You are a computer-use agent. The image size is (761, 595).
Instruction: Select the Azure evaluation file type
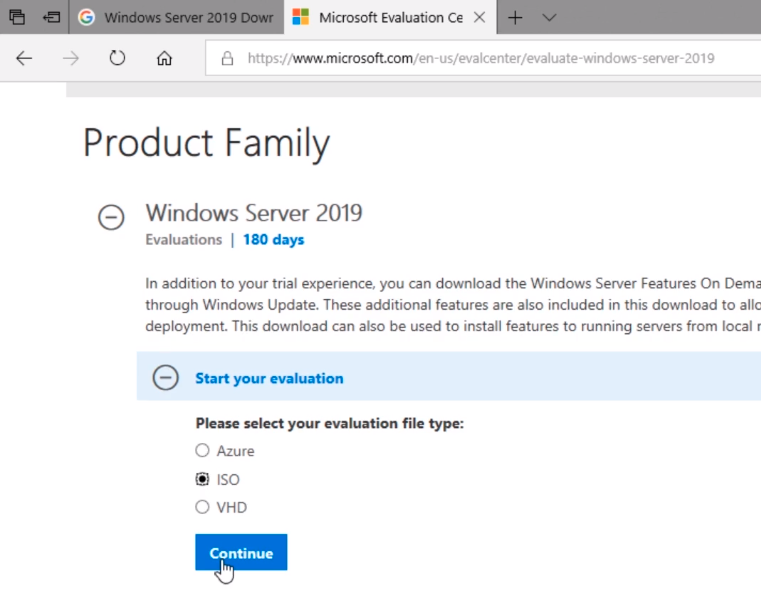203,451
